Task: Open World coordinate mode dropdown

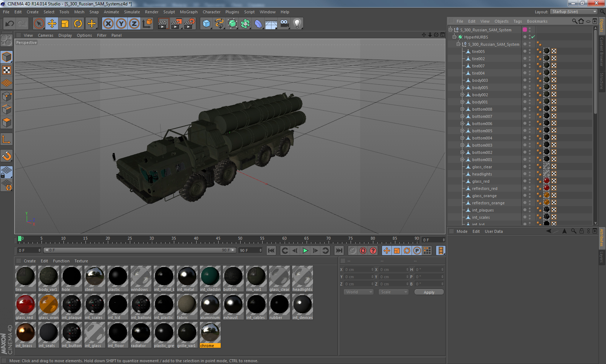Action: (x=359, y=292)
